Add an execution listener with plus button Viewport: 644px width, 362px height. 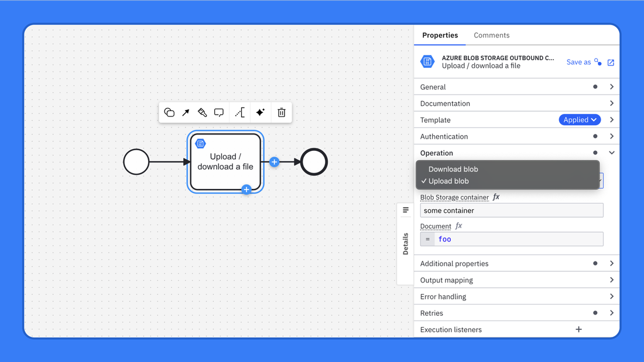click(x=578, y=329)
